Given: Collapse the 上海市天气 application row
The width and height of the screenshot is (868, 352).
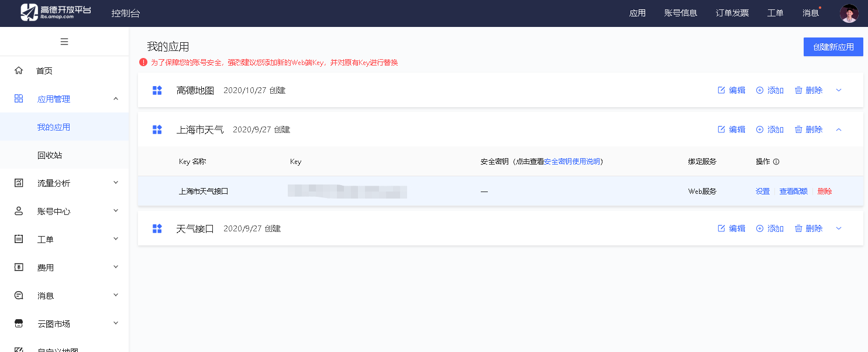Looking at the screenshot, I should click(839, 129).
